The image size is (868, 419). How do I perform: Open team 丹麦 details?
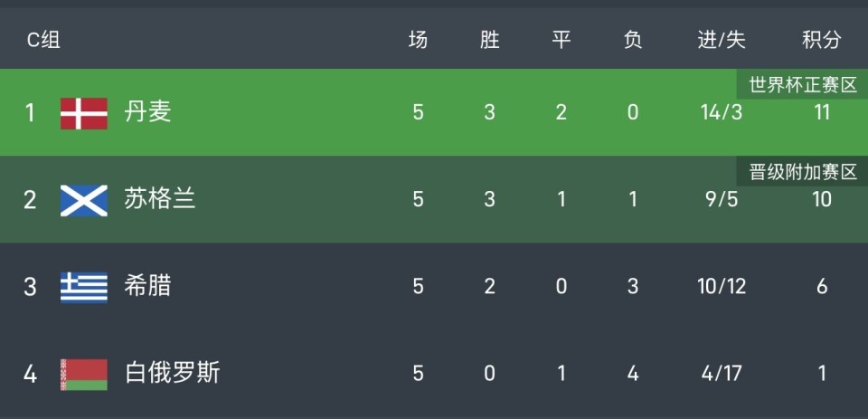coord(147,112)
